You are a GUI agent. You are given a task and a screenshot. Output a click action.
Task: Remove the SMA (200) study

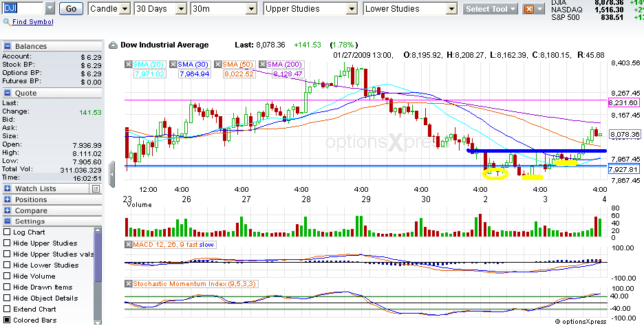tap(262, 65)
